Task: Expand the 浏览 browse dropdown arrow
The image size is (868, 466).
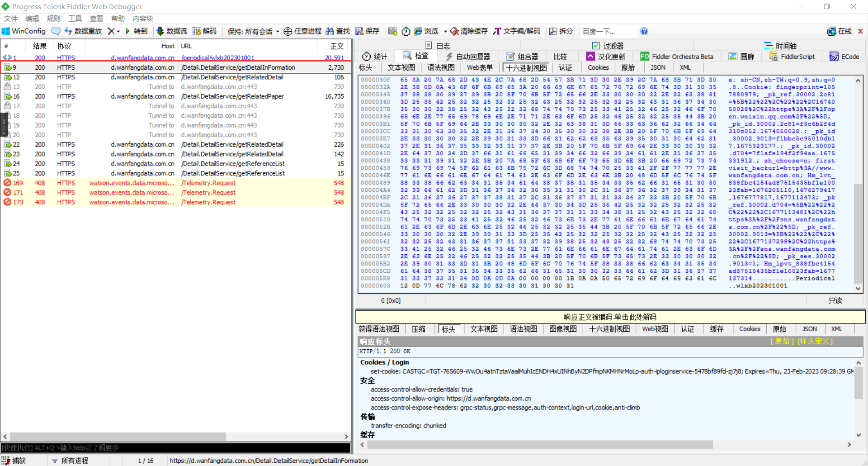Action: (445, 31)
